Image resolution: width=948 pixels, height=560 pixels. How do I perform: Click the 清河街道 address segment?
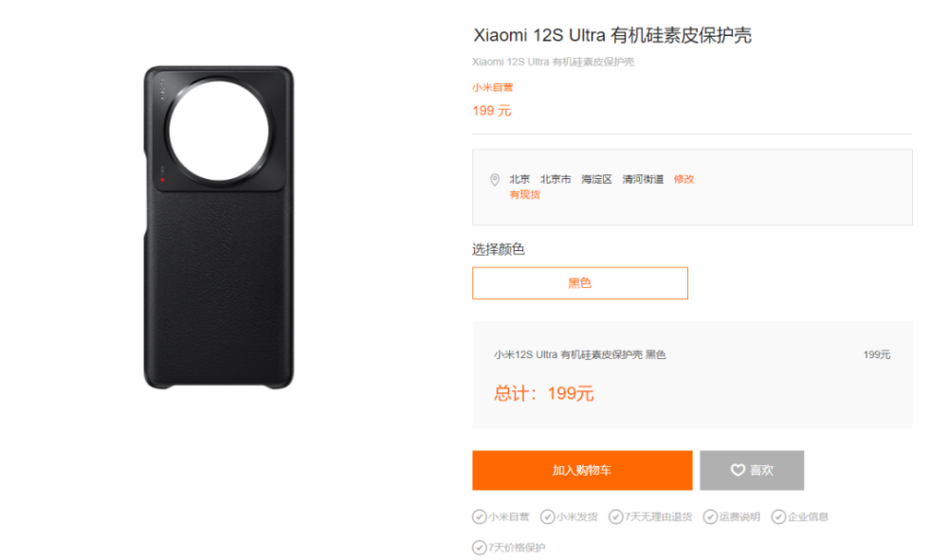(x=643, y=179)
